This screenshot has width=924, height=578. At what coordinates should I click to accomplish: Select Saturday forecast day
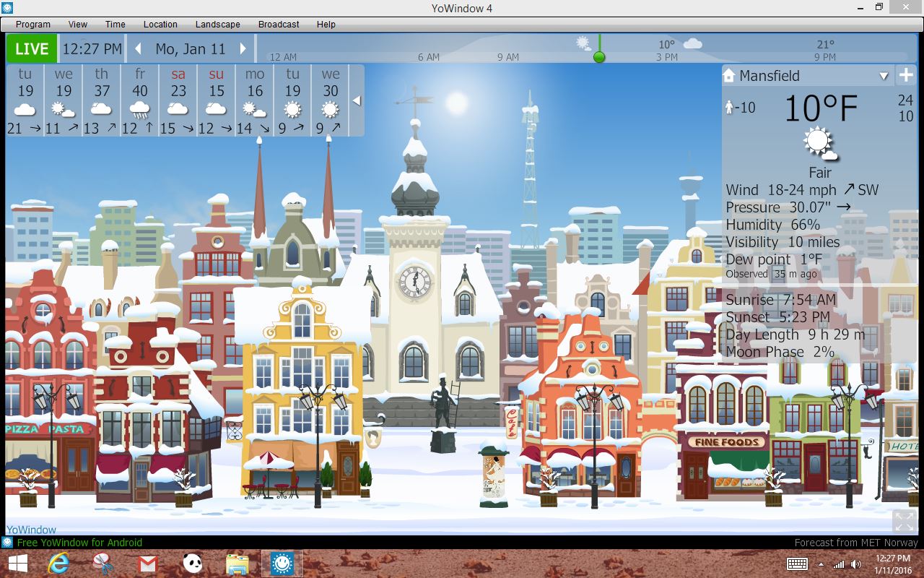coord(178,100)
